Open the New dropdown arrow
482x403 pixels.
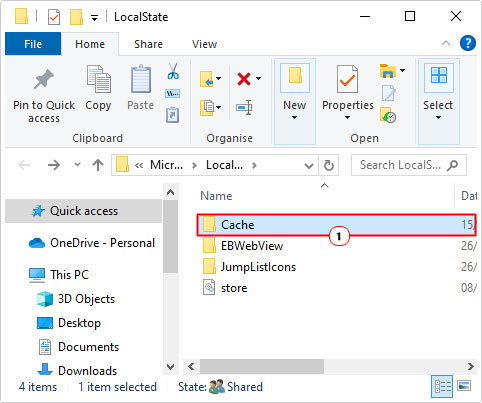(x=295, y=117)
